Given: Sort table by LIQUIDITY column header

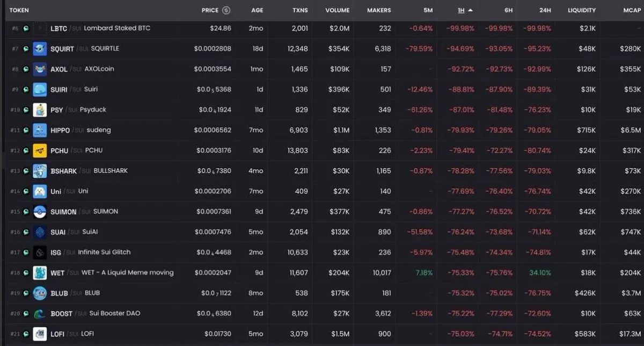Looking at the screenshot, I should coord(582,10).
